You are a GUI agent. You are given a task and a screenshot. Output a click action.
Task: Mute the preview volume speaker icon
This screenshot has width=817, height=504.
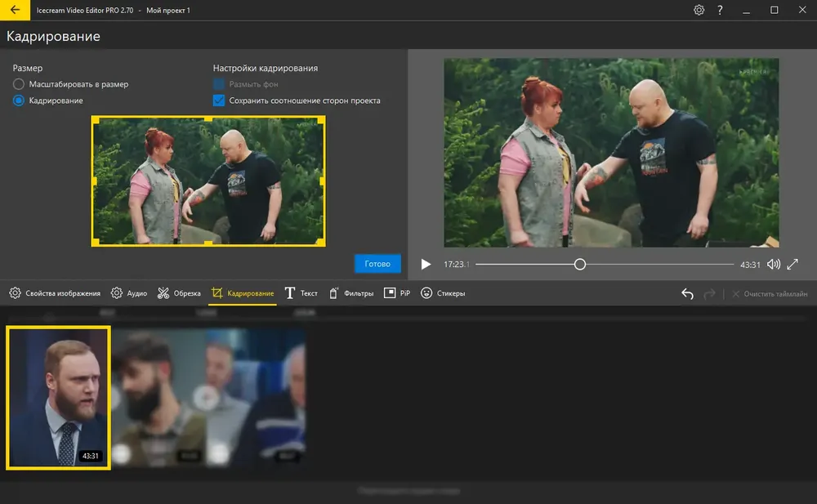tap(774, 264)
